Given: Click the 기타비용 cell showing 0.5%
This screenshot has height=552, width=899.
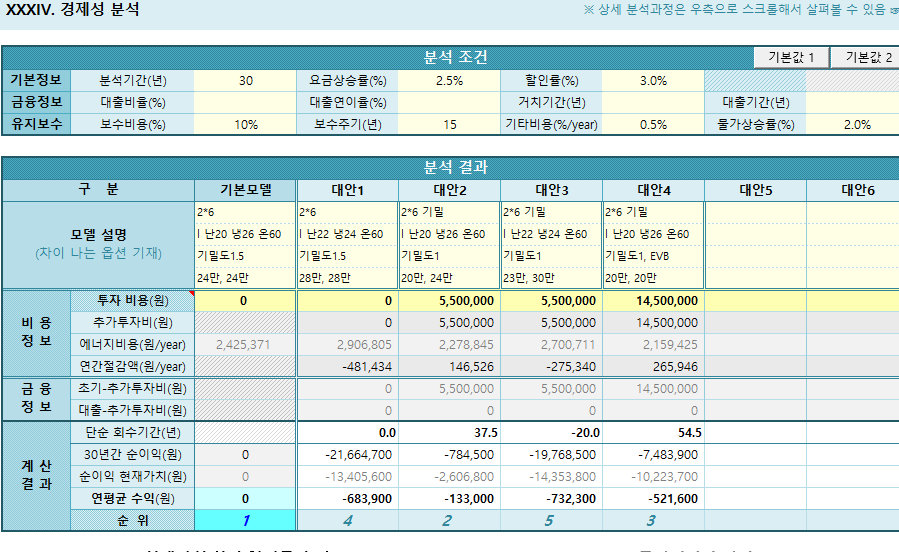Looking at the screenshot, I should pyautogui.click(x=652, y=125).
